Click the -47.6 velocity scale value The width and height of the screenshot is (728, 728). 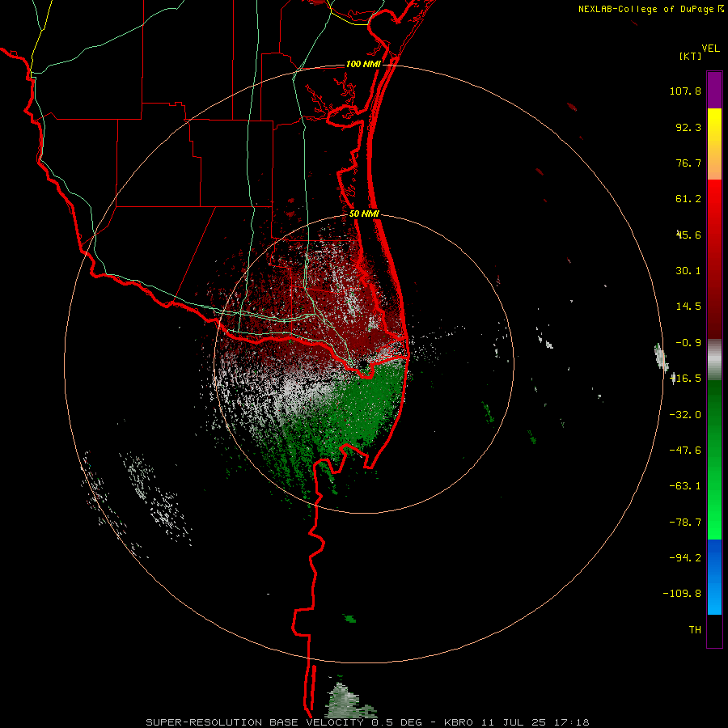[x=685, y=451]
